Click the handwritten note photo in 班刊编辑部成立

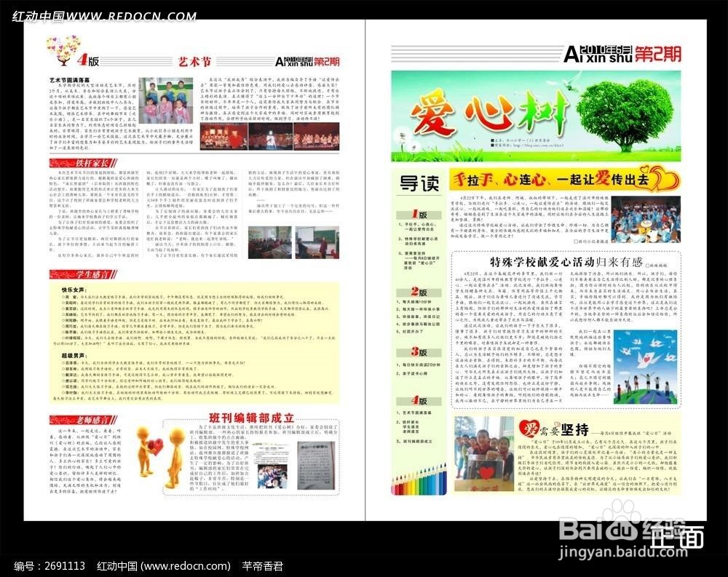(x=316, y=466)
